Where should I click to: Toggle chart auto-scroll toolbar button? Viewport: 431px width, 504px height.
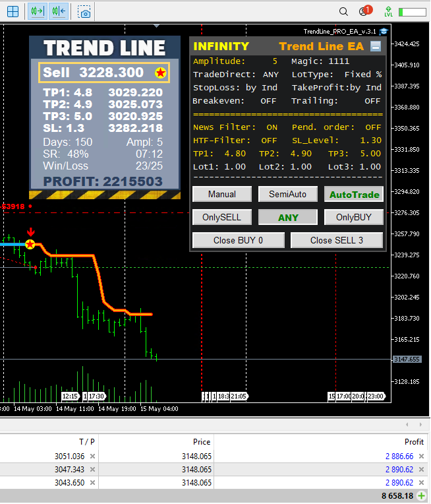(38, 11)
